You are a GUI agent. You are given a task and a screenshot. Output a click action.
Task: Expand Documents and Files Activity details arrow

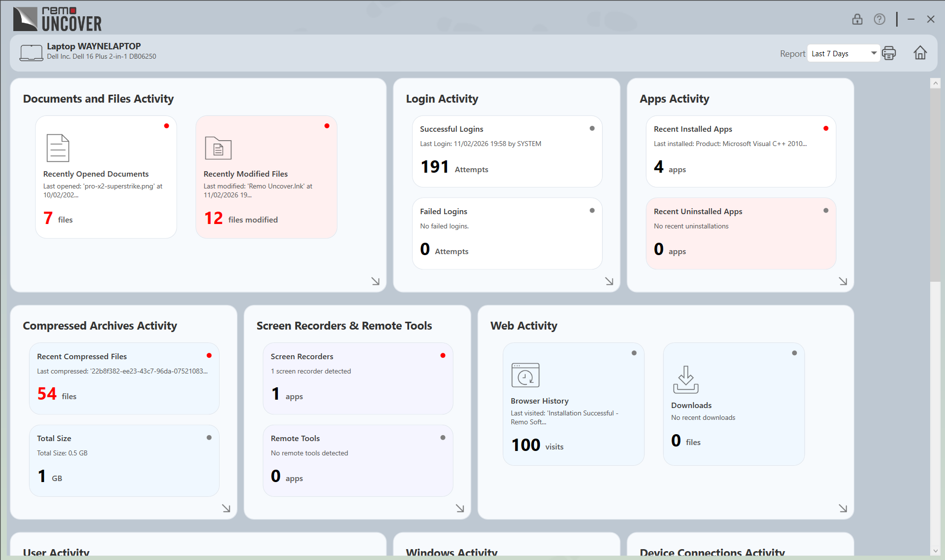point(376,281)
